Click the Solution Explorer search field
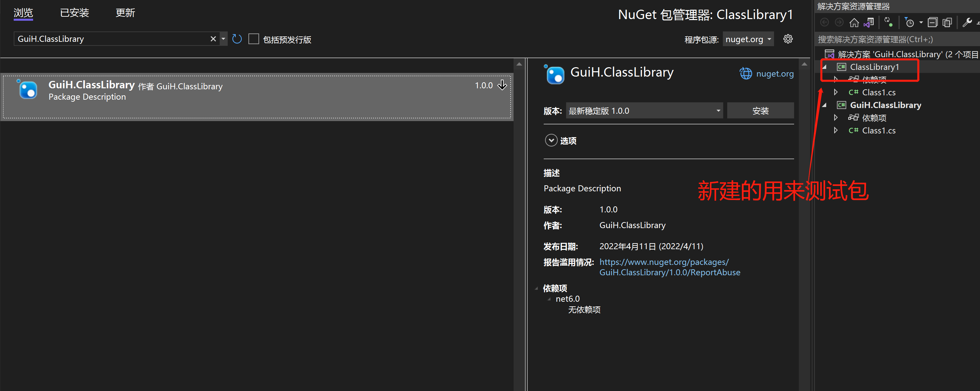 (x=898, y=39)
